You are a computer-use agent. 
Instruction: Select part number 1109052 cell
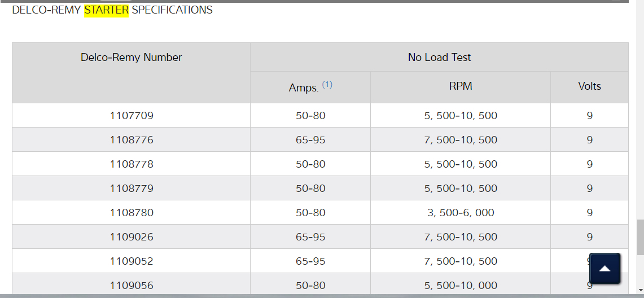[132, 261]
